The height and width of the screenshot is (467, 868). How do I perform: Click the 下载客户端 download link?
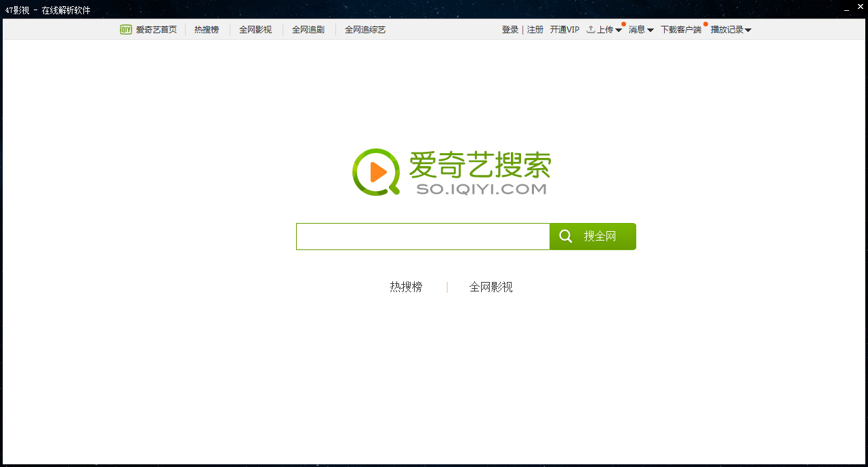click(x=681, y=30)
